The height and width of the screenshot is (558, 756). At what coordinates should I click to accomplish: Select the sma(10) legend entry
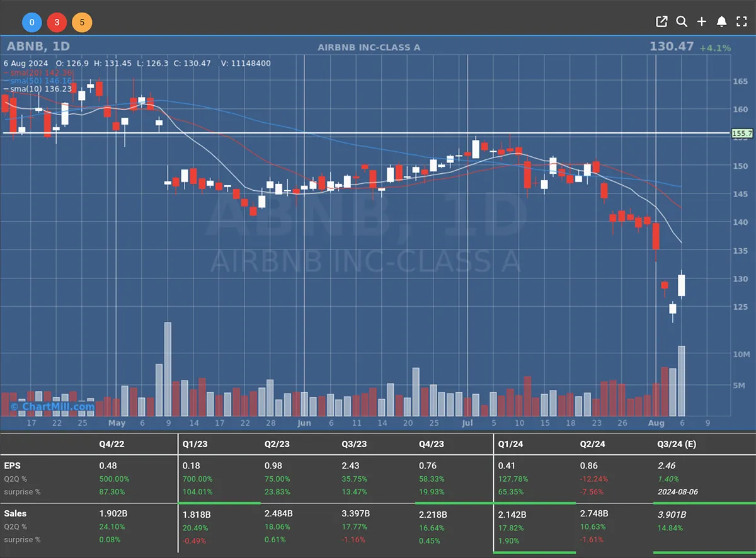tap(38, 89)
